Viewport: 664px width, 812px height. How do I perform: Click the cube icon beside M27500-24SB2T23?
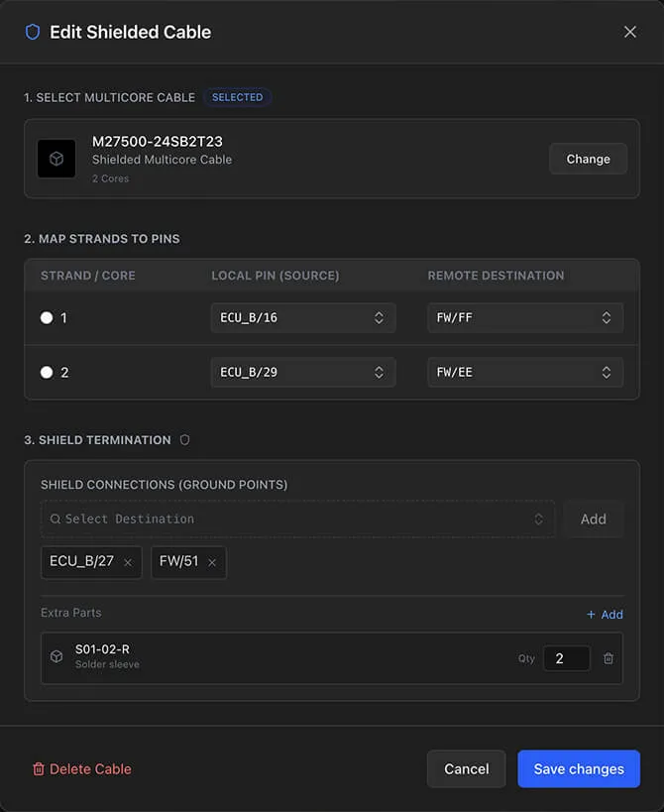[x=56, y=159]
